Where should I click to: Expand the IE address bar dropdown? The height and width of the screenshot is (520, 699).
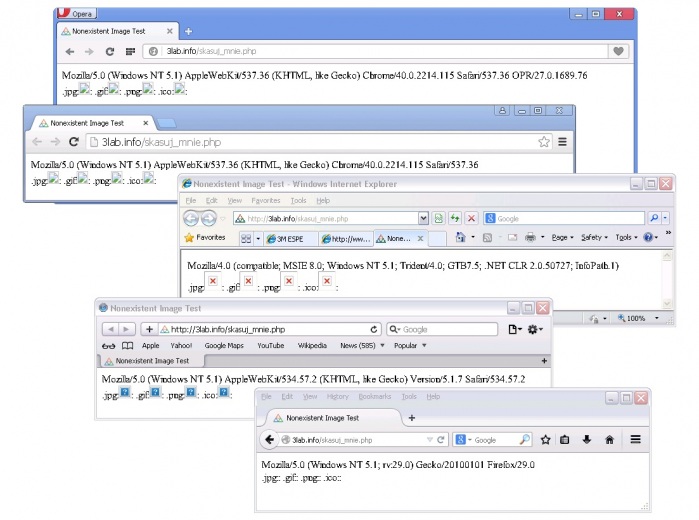pos(423,218)
